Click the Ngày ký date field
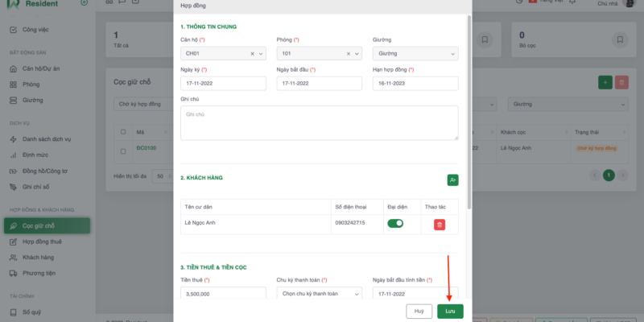The image size is (644, 322). [x=223, y=84]
